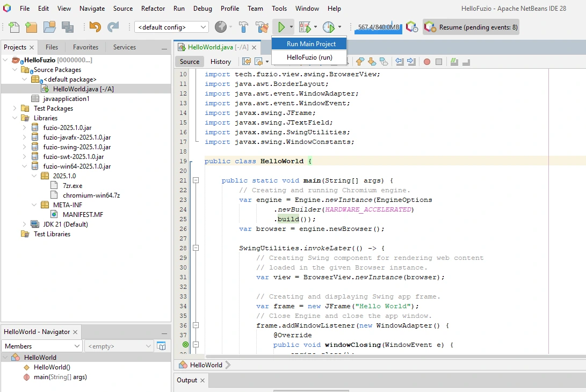
Task: Click the green Run Project arrow
Action: click(x=281, y=27)
